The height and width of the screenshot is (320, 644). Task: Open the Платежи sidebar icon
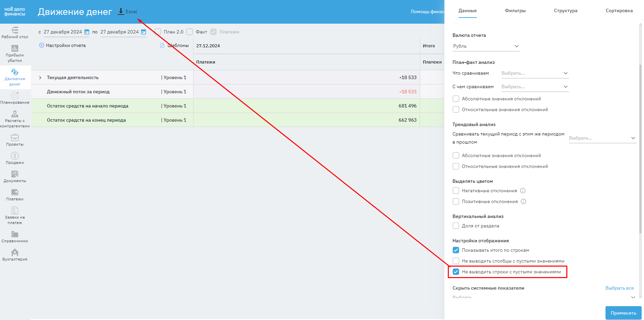click(x=15, y=192)
